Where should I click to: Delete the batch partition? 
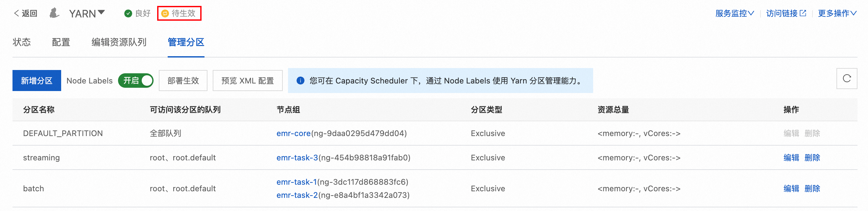tap(812, 189)
